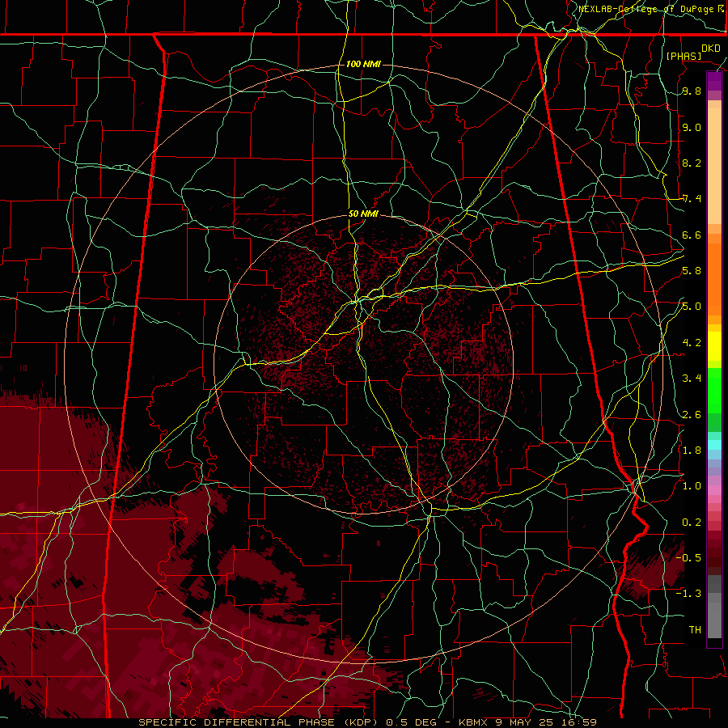Click the 2.6 value on color scale

click(x=692, y=415)
